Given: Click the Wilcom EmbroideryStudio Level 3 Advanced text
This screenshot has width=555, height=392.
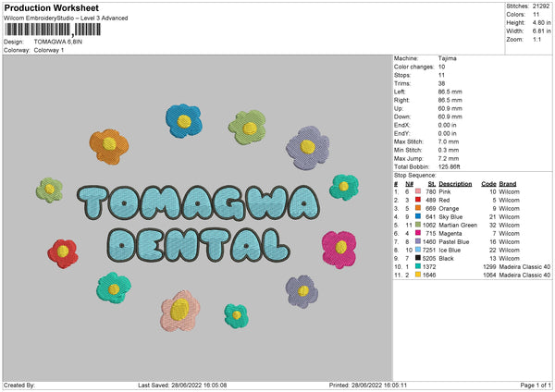Looking at the screenshot, I should coord(66,18).
